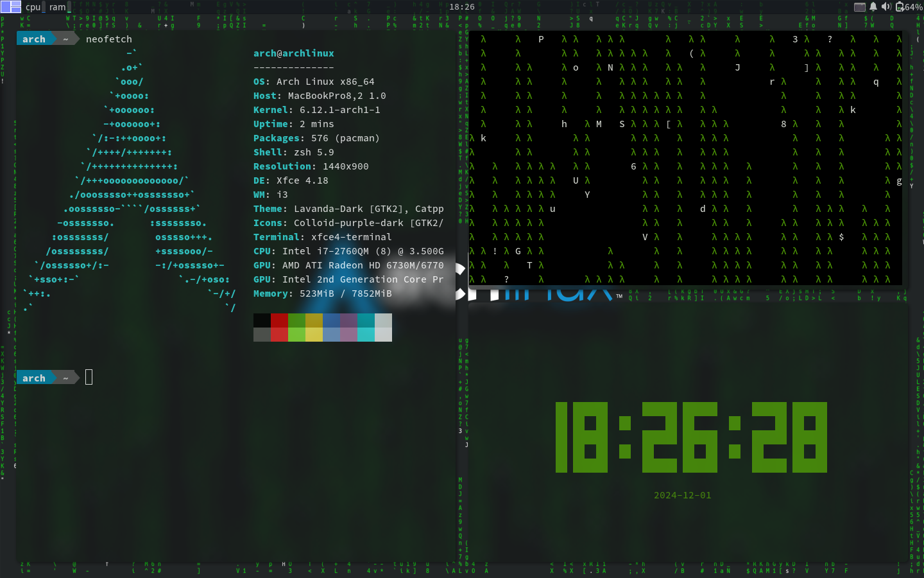Open notifications via the bell icon

873,6
